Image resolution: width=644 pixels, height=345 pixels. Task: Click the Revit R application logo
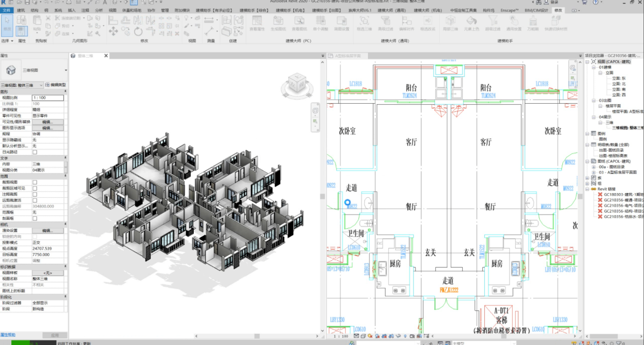(x=4, y=2)
